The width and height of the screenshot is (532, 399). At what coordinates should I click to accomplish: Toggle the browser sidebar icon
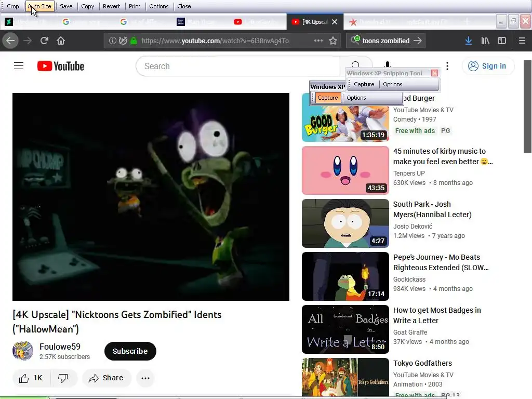coord(502,41)
